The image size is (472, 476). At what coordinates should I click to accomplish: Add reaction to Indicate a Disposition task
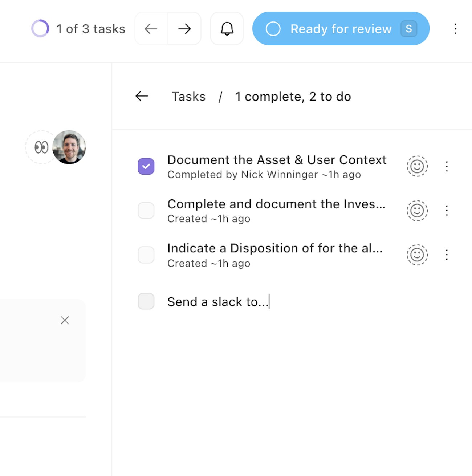[417, 255]
